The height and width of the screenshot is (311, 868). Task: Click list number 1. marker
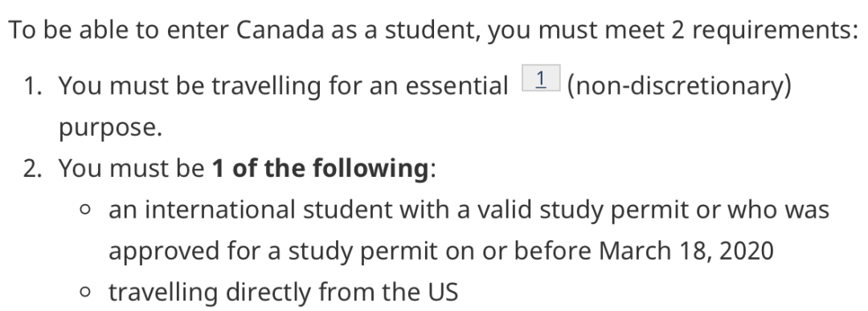click(x=33, y=86)
